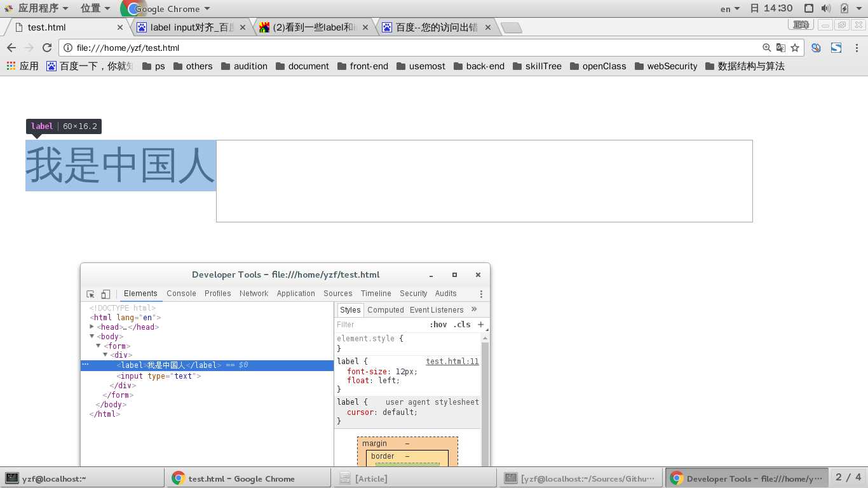The image size is (868, 488).
Task: Click the clock showing 14:30
Action: 778,8
